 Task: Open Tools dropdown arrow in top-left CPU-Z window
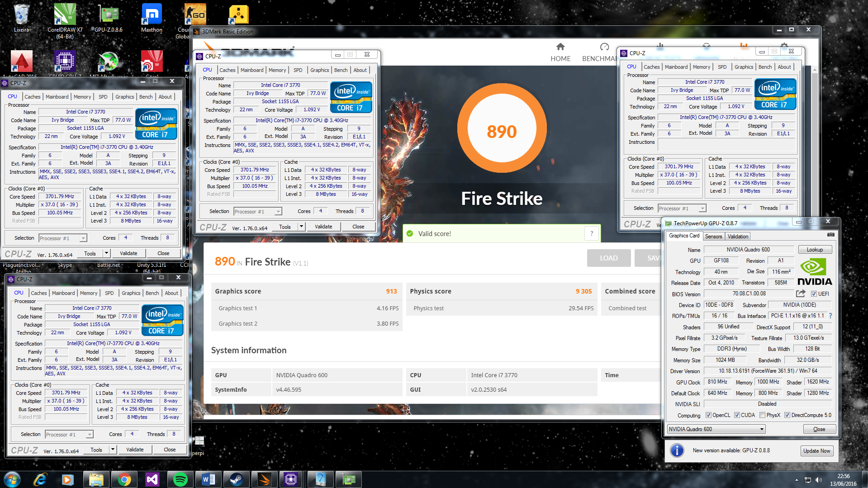106,253
